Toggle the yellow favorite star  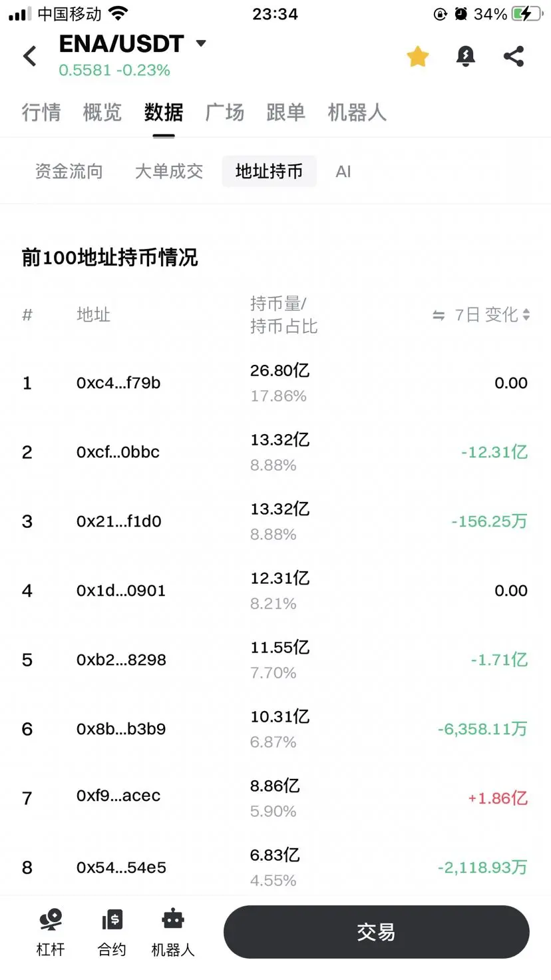418,57
